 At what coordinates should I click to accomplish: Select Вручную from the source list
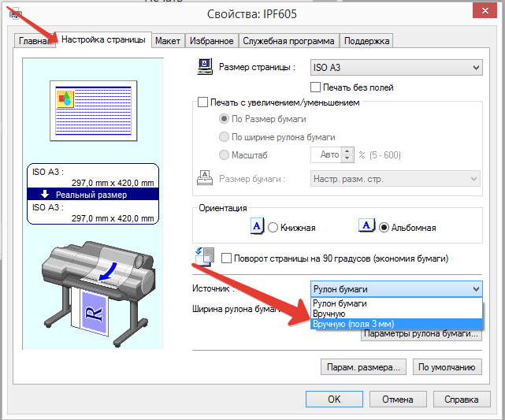coord(396,314)
